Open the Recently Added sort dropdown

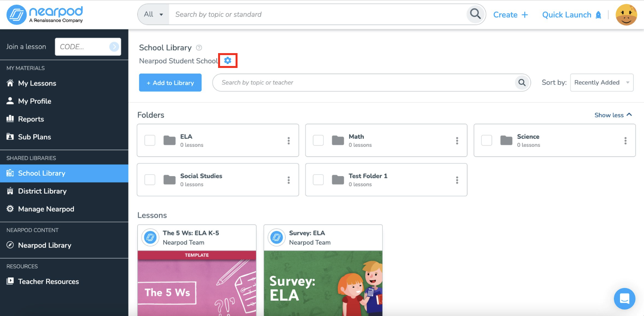(602, 82)
